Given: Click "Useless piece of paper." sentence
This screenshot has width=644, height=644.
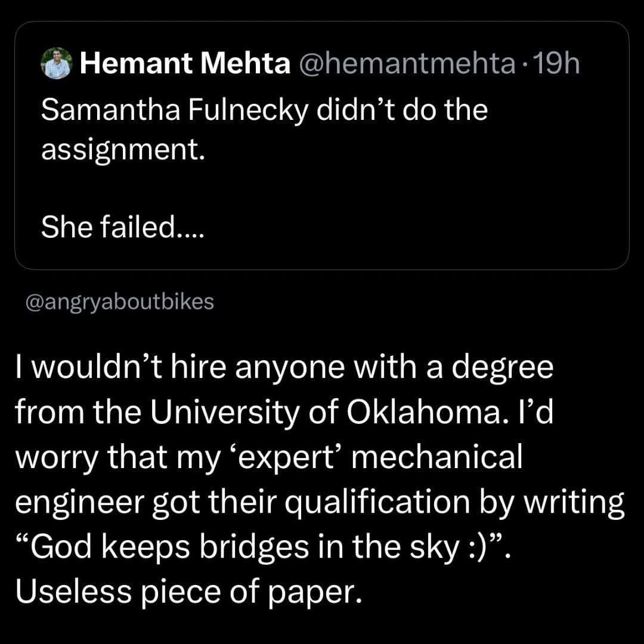Looking at the screenshot, I should [x=188, y=592].
